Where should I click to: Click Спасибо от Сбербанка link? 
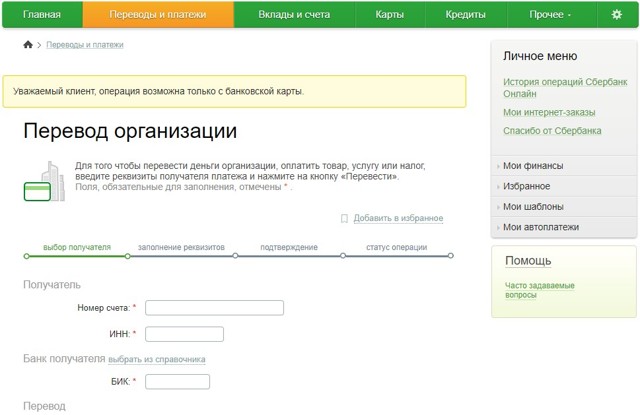(552, 131)
